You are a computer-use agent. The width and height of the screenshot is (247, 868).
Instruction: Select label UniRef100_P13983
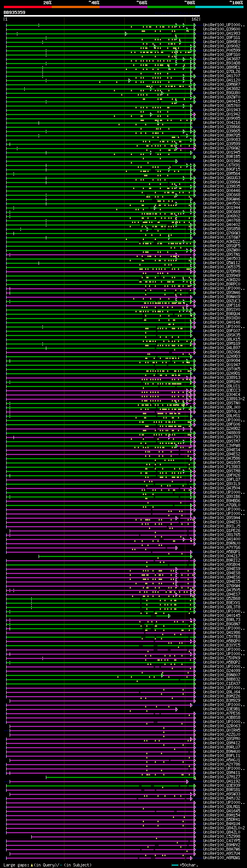pyautogui.click(x=222, y=467)
